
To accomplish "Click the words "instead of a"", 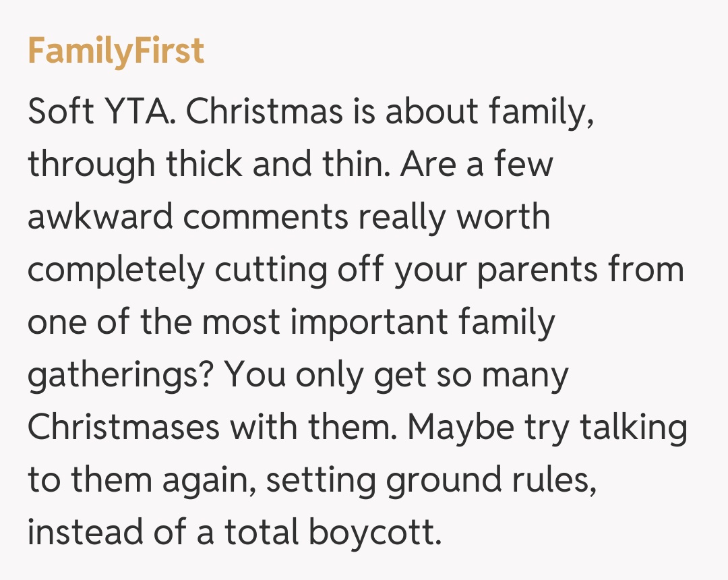I will click(x=120, y=532).
